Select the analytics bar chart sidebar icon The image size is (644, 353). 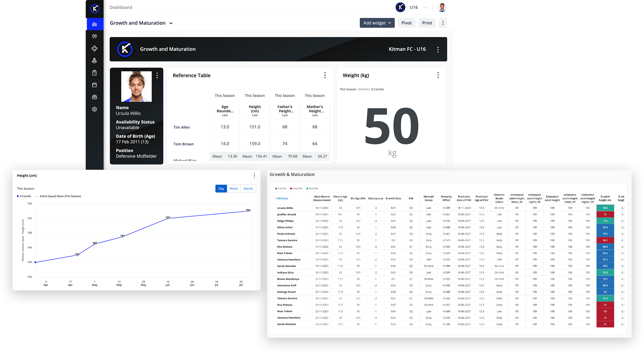click(94, 24)
